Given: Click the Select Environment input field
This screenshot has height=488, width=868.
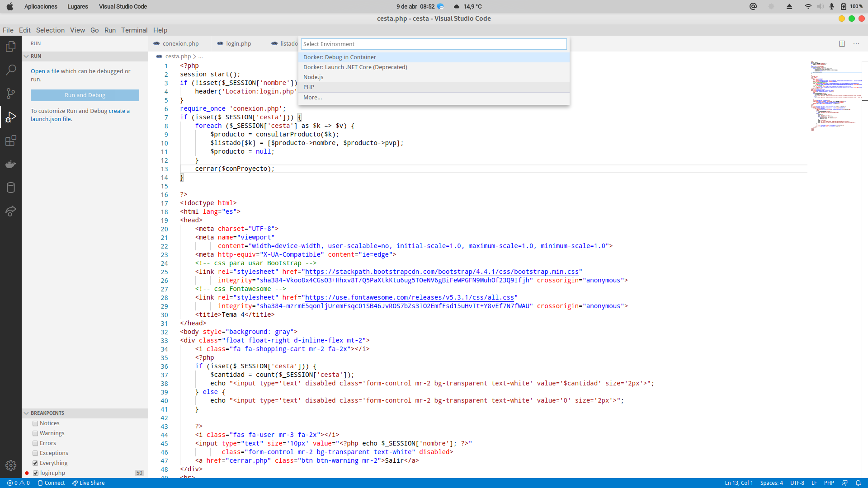Looking at the screenshot, I should point(434,44).
